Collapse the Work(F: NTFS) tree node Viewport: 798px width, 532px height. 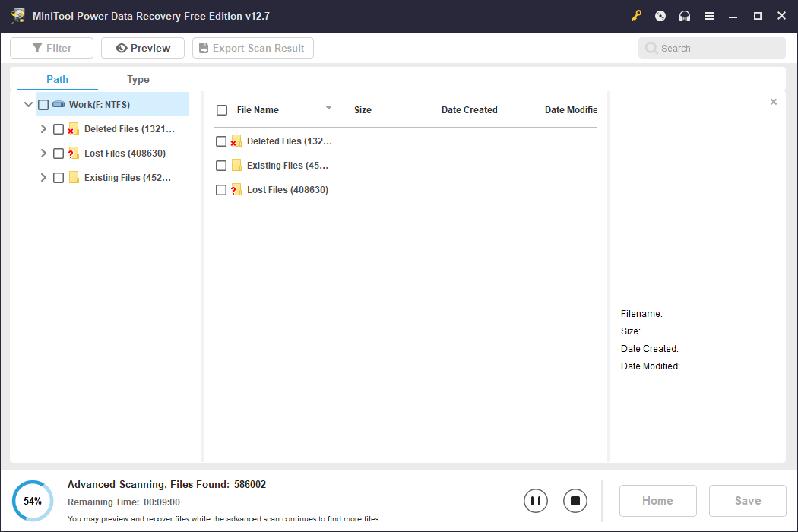click(29, 104)
